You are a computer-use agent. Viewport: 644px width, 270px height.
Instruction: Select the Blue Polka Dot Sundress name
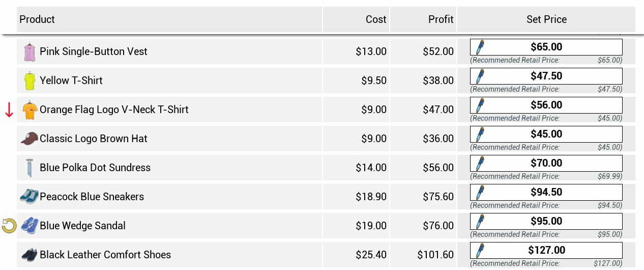[x=95, y=168]
